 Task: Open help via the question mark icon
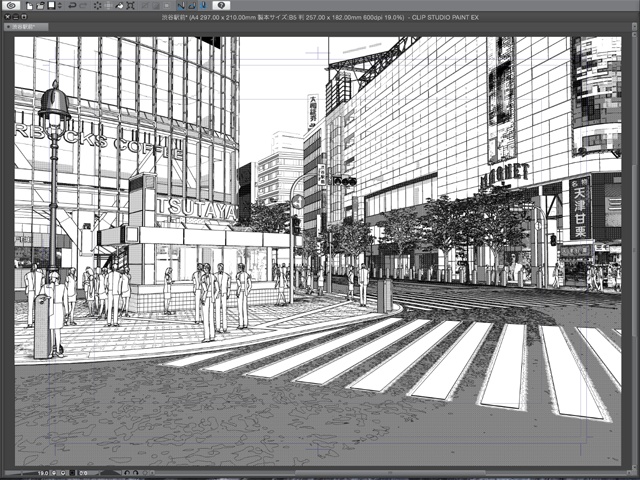tap(221, 5)
